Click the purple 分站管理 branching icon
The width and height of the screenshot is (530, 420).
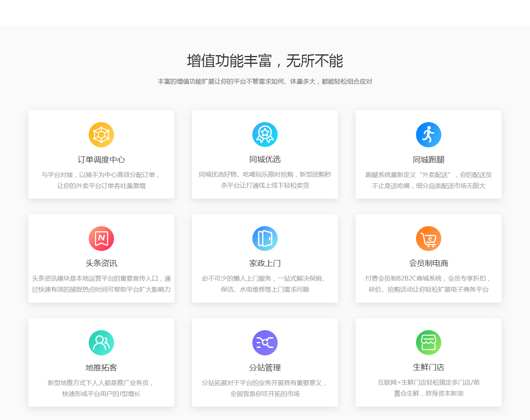[x=265, y=343]
